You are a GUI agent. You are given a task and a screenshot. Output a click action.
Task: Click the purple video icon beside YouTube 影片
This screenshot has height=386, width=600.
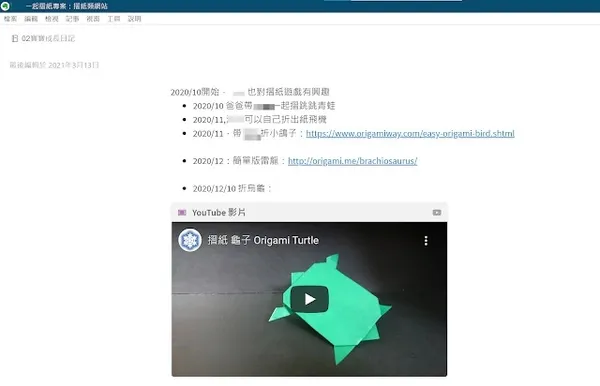pos(182,212)
